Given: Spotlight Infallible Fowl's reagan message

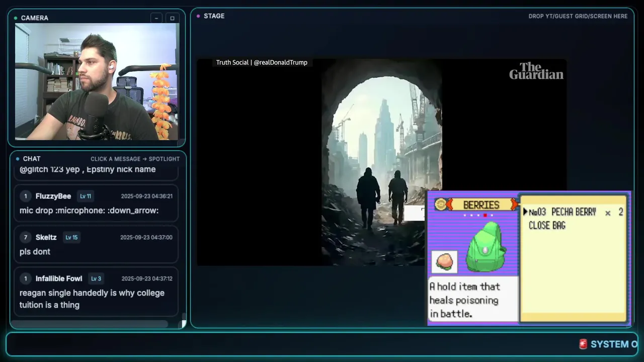Looking at the screenshot, I should coord(96,292).
